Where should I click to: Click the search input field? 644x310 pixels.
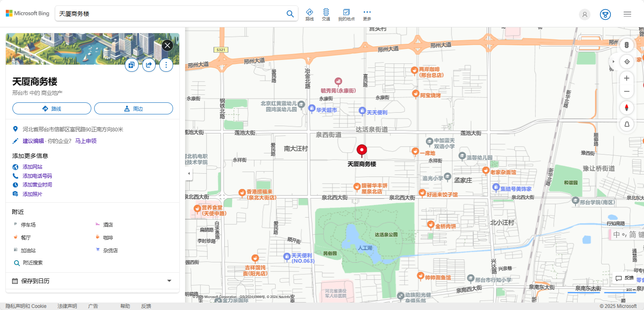170,14
